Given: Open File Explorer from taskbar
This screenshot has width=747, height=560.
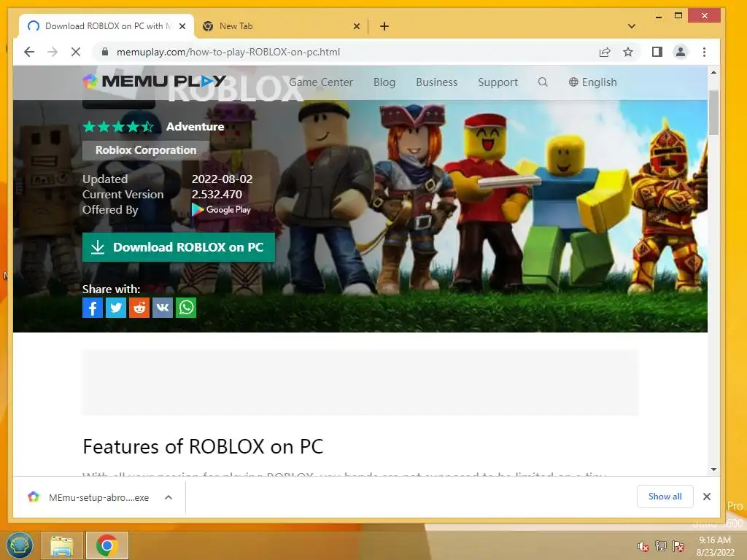Looking at the screenshot, I should tap(62, 545).
